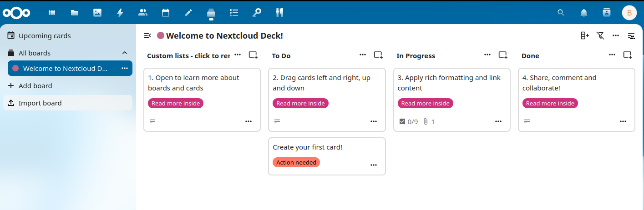Click Read more inside label on card 4
This screenshot has height=210, width=644.
550,103
